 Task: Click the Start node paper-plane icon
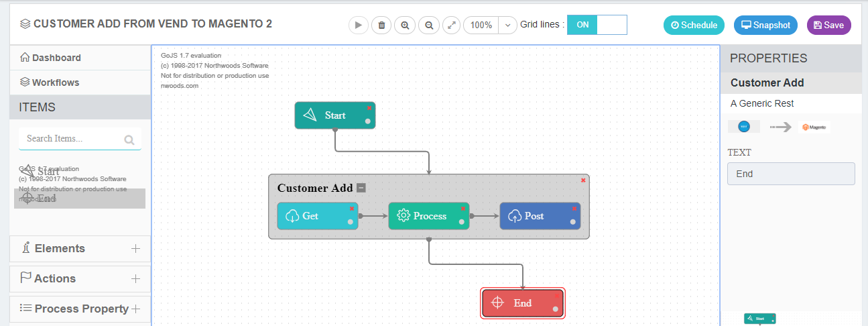(310, 115)
